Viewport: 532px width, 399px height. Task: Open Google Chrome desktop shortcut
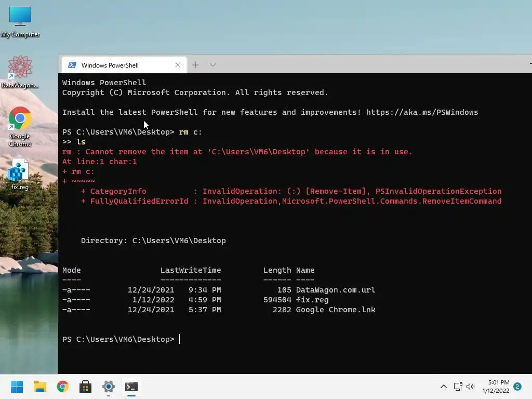coord(20,126)
